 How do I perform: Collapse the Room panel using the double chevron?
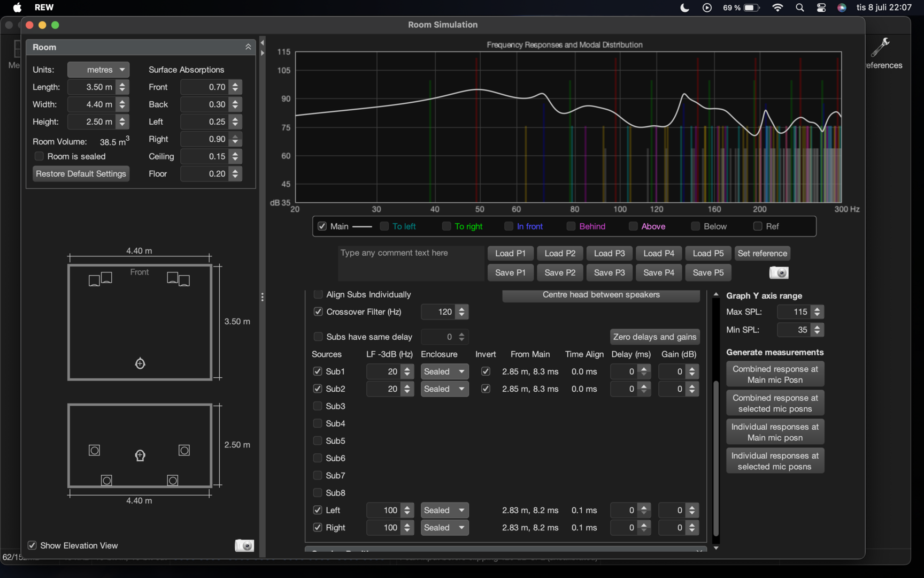(248, 47)
